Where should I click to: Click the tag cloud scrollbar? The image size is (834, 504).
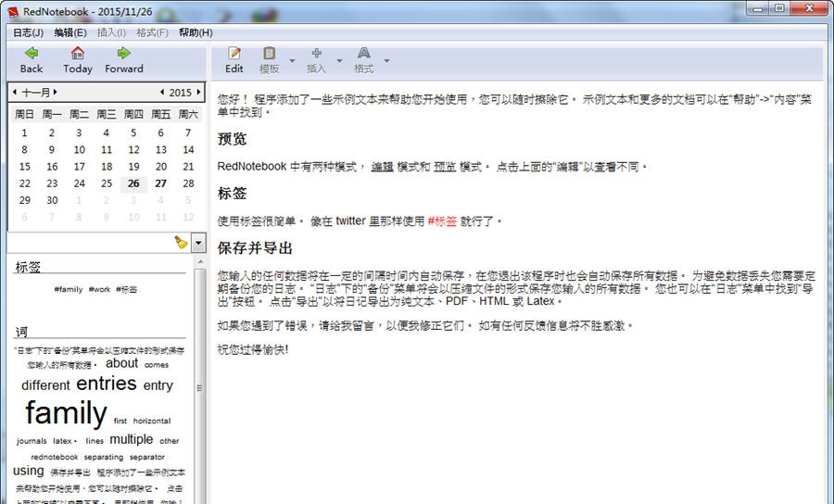coord(200,387)
